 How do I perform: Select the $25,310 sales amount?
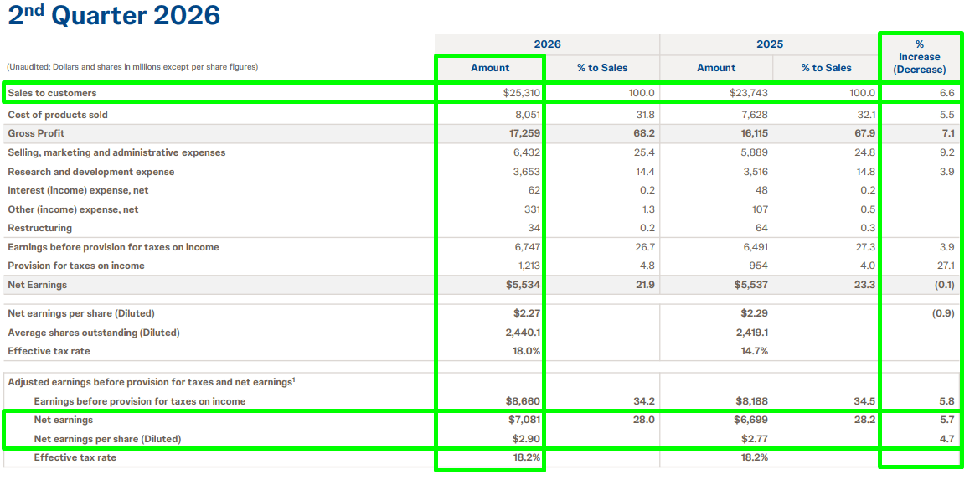tap(521, 93)
